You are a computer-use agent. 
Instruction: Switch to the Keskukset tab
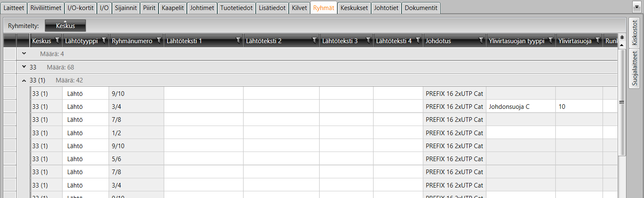point(354,8)
